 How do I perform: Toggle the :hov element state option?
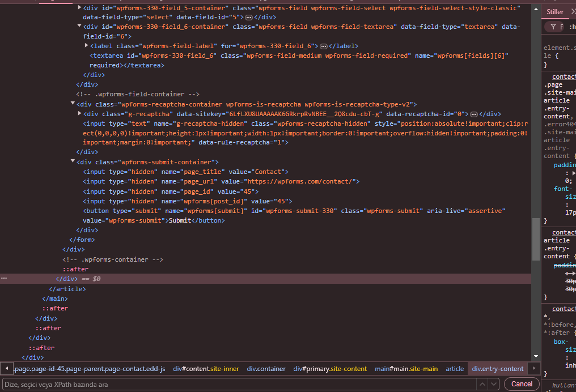pyautogui.click(x=573, y=27)
